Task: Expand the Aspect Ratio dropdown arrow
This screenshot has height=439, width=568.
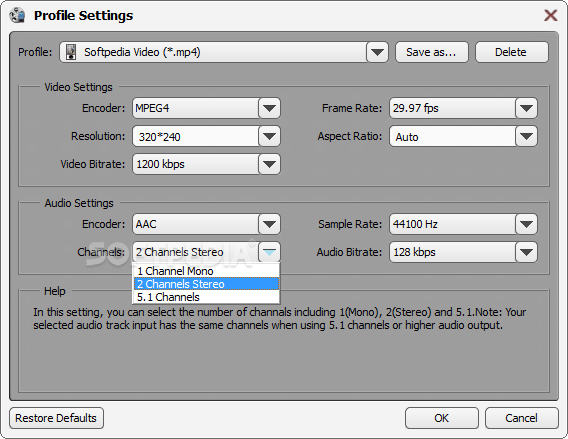Action: (x=526, y=136)
